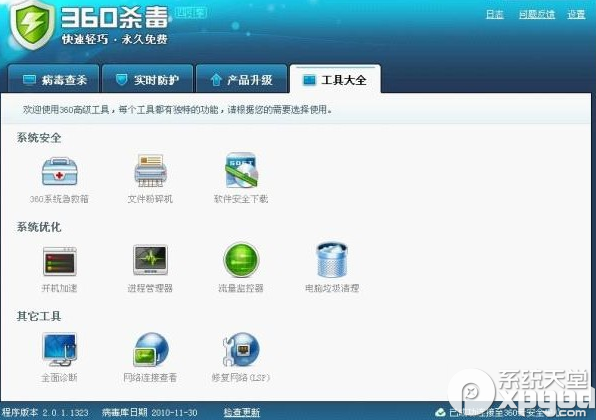Click the 网络连接查看 label text

point(150,377)
